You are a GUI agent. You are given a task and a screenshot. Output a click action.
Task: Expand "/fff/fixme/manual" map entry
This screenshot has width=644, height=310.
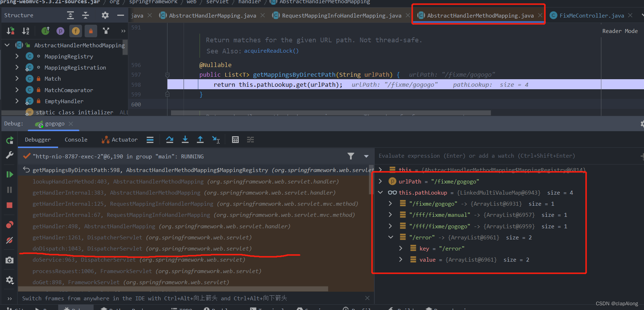pyautogui.click(x=390, y=215)
